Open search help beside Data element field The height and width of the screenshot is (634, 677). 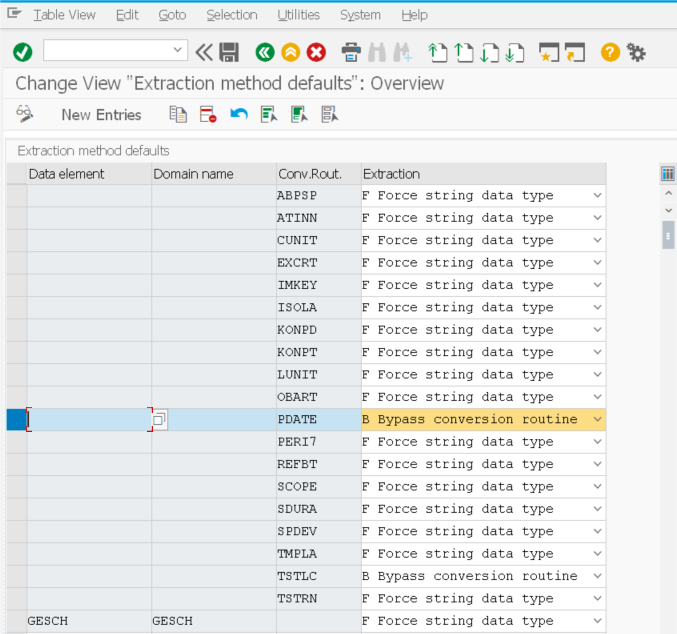[159, 419]
